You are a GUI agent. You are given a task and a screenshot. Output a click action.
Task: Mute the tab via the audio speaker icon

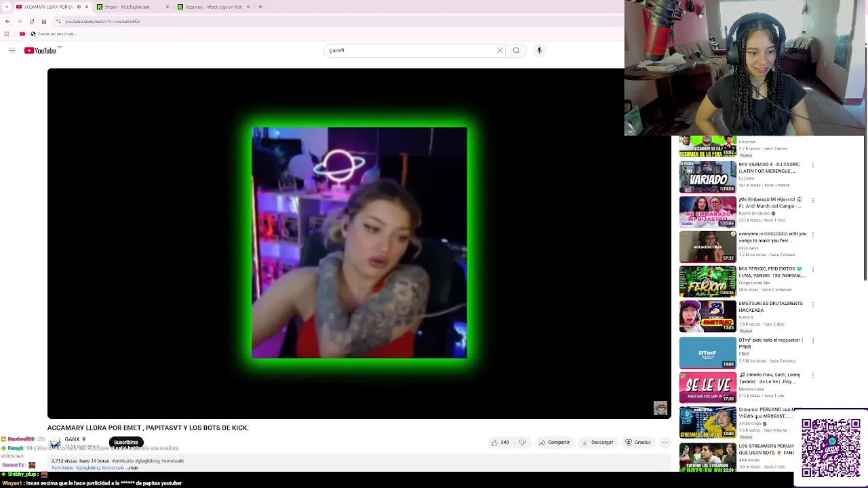79,7
